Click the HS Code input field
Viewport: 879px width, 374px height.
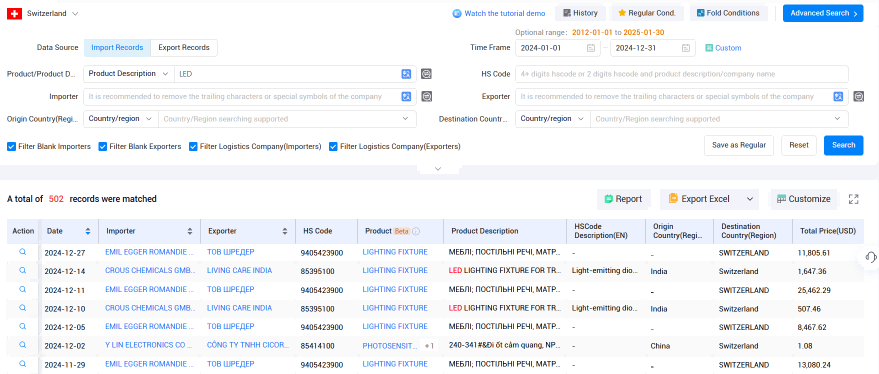(x=682, y=73)
